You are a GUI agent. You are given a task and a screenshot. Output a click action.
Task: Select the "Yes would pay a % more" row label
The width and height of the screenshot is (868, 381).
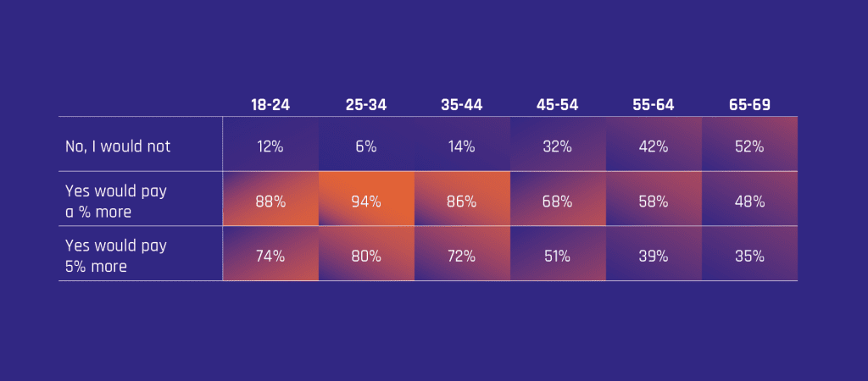click(x=116, y=202)
